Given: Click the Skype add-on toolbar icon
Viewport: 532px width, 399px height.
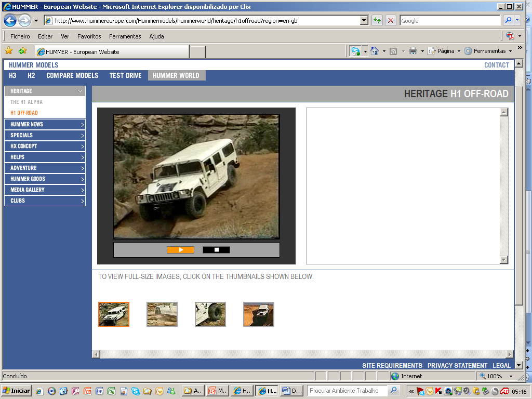Looking at the screenshot, I should 355,51.
